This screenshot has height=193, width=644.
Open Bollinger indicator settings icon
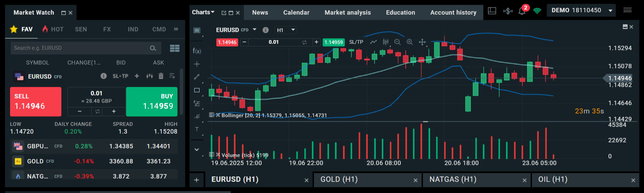tap(211, 115)
